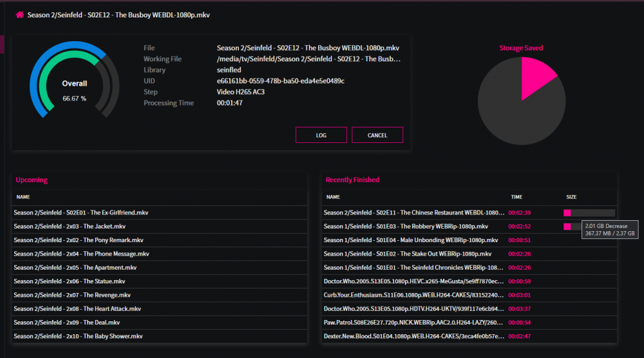This screenshot has width=644, height=358.
Task: Click the Library value seinfled
Action: (x=229, y=70)
